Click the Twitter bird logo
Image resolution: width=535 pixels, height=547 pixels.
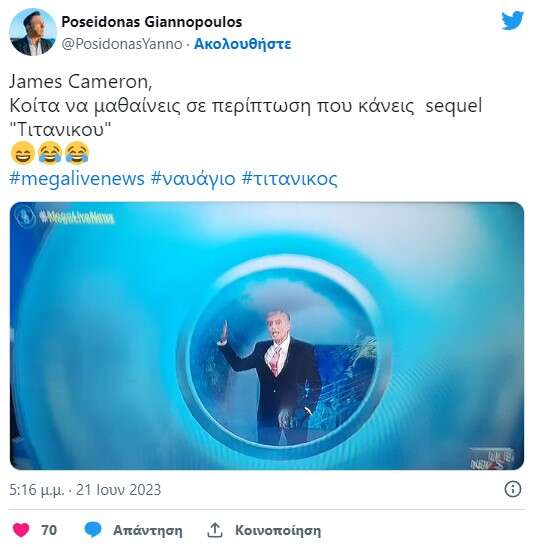tap(512, 21)
